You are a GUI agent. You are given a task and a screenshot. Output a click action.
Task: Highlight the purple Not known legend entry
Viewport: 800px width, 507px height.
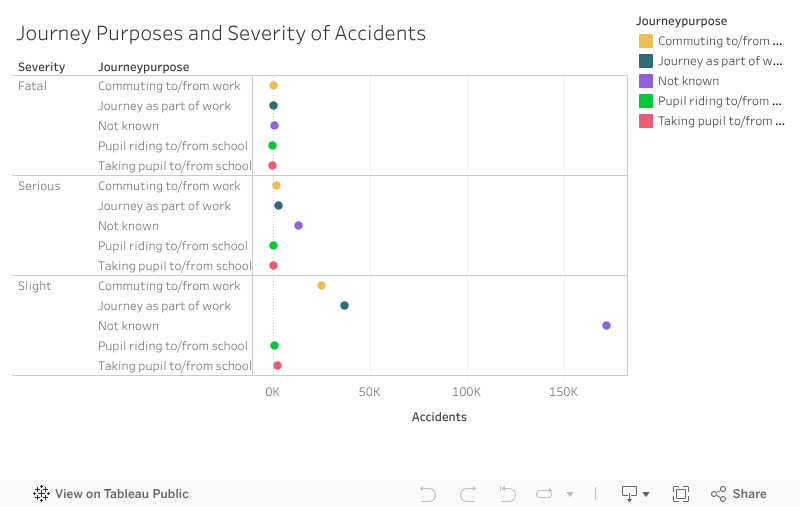[688, 81]
